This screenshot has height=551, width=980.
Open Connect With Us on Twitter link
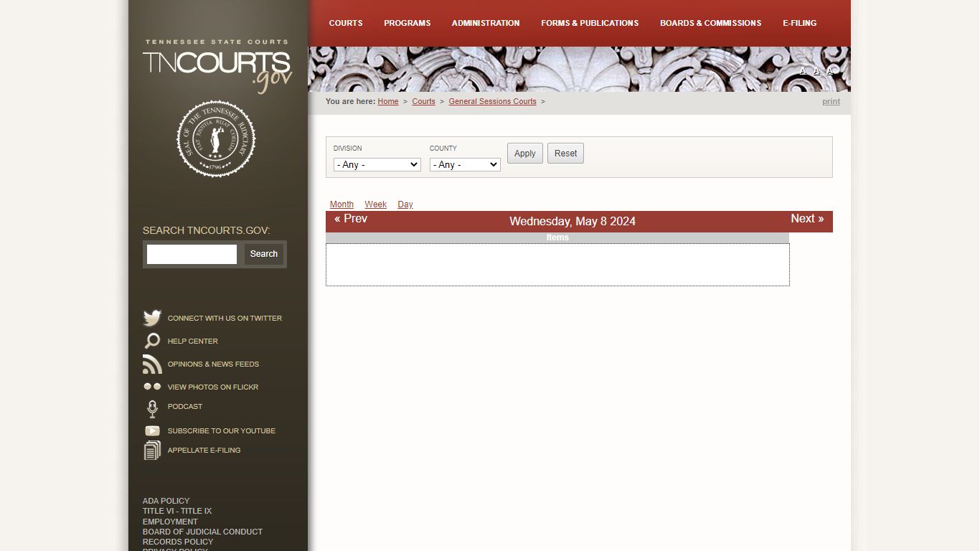pyautogui.click(x=225, y=319)
